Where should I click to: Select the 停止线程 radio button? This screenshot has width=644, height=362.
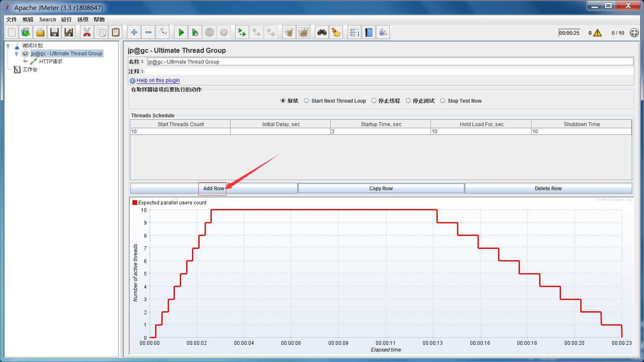pyautogui.click(x=374, y=101)
